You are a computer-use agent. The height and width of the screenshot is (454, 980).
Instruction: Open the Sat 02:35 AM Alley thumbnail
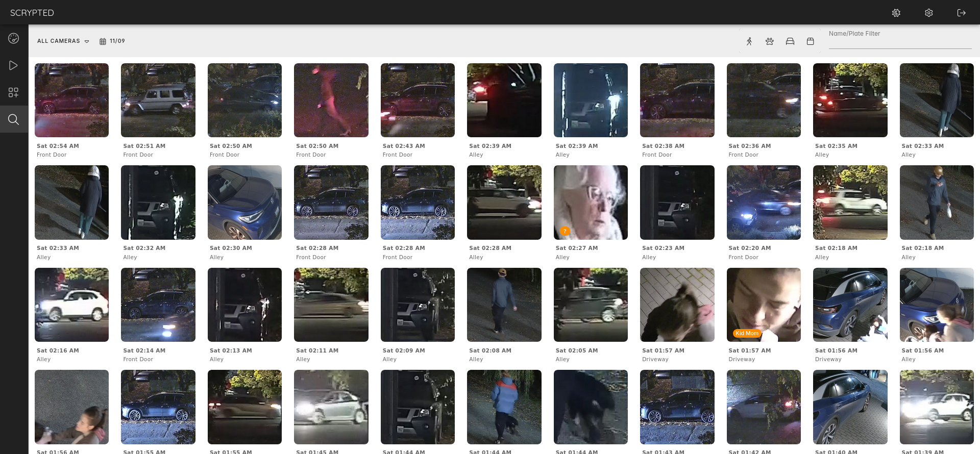(850, 100)
